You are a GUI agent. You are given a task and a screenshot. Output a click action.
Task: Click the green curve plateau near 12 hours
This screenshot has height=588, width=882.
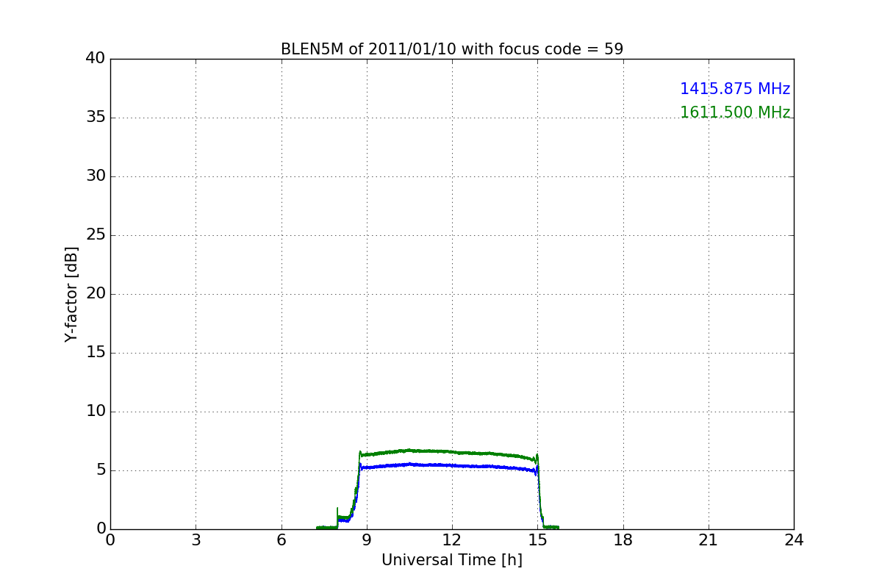[452, 451]
